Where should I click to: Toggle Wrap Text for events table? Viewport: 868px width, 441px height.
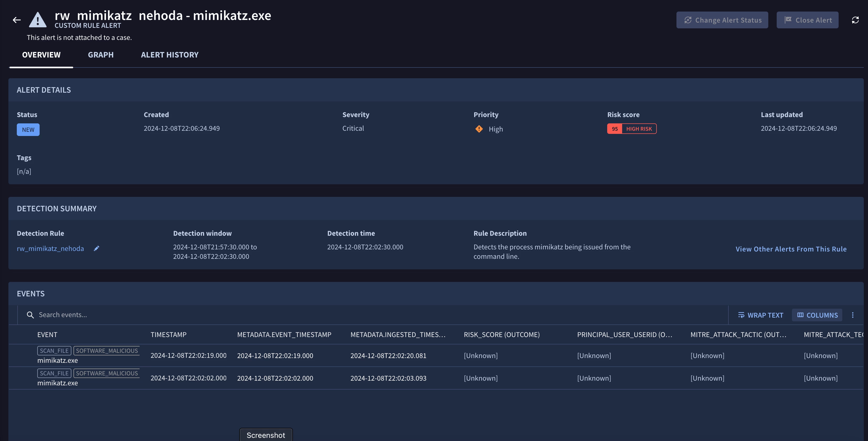[760, 315]
